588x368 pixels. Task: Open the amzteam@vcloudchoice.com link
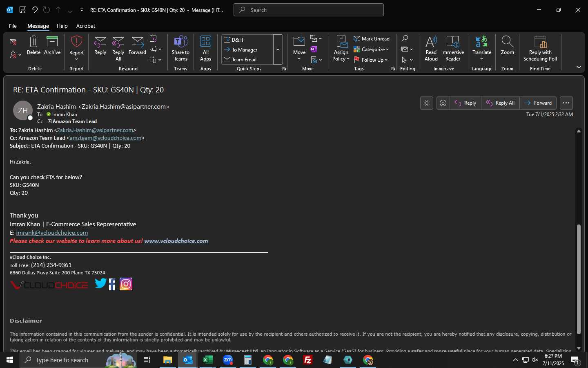click(105, 138)
